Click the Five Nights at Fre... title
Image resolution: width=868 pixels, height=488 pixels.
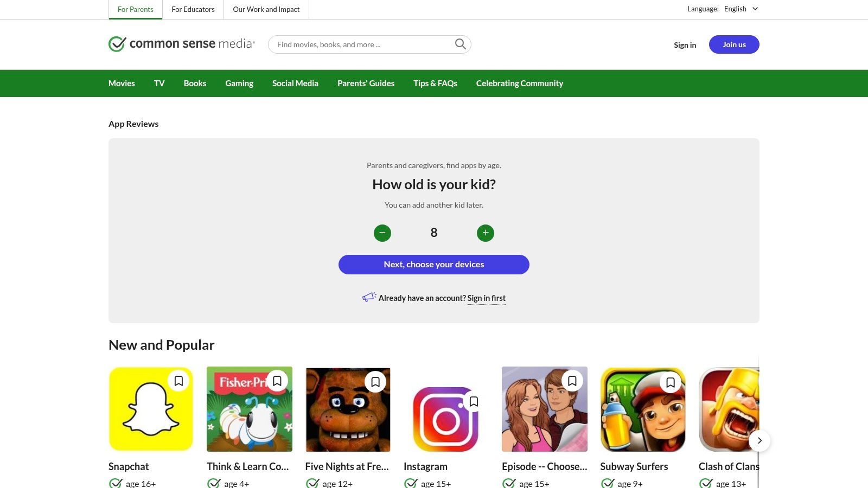[347, 467]
